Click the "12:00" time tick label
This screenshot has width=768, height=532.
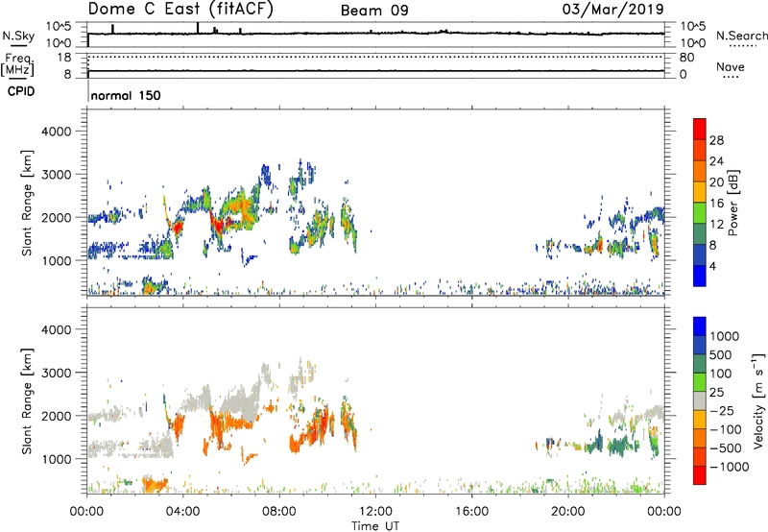(375, 512)
